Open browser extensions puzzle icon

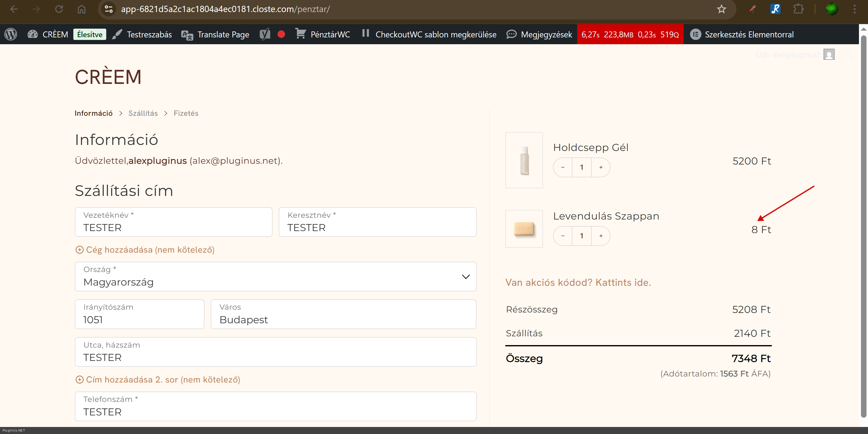coord(798,9)
